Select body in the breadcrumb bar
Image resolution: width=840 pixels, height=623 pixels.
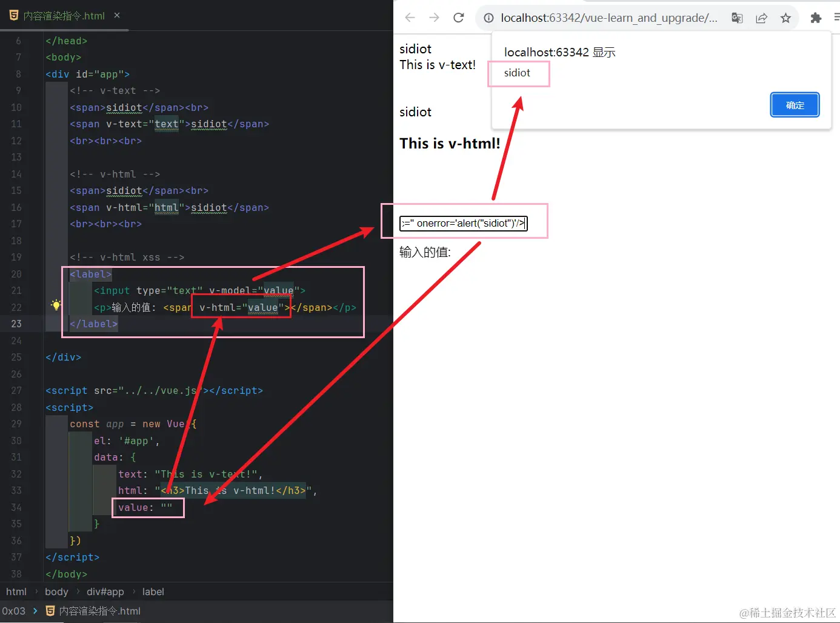(x=56, y=591)
